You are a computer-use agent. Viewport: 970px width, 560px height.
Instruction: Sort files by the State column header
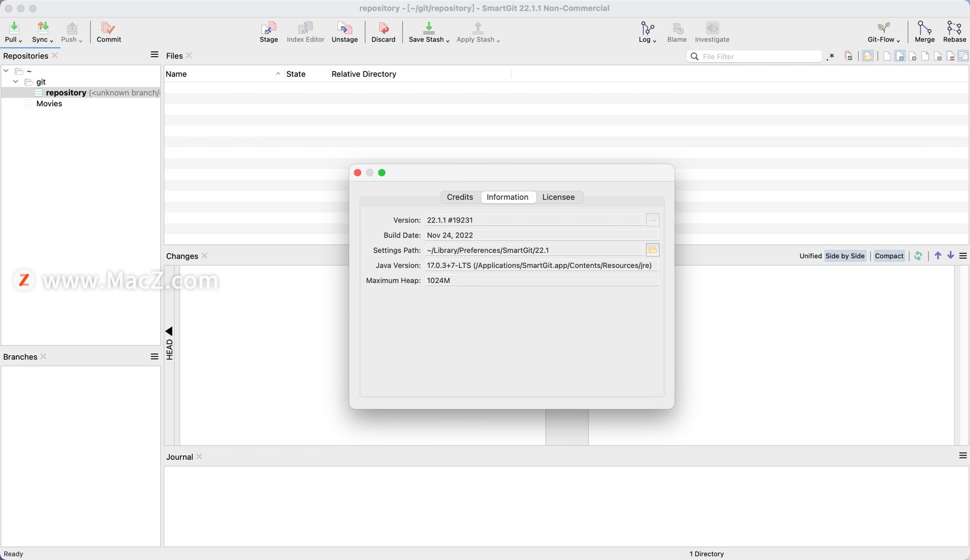(306, 74)
